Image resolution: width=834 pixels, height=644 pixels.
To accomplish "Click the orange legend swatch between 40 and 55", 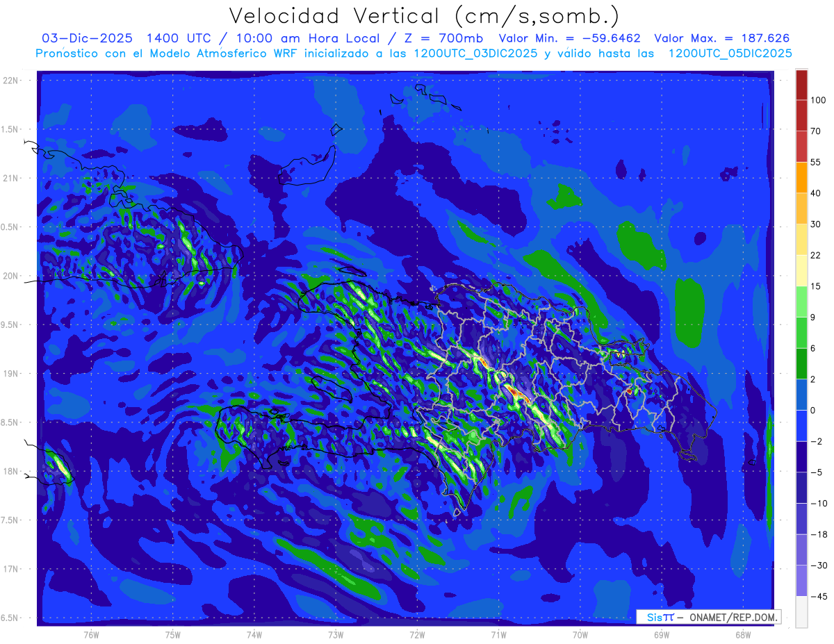I will tap(801, 177).
